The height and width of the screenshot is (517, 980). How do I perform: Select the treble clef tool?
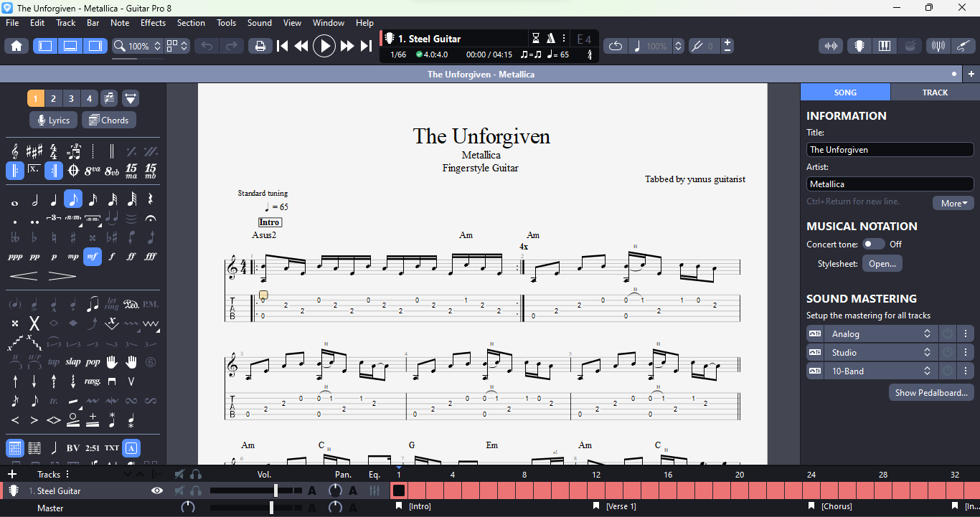15,151
